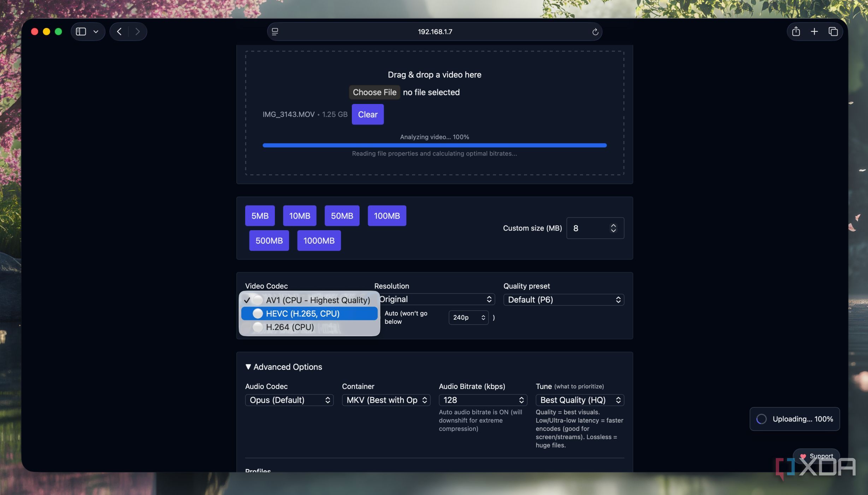Select the 1000MB size preset
The image size is (868, 495).
[319, 240]
